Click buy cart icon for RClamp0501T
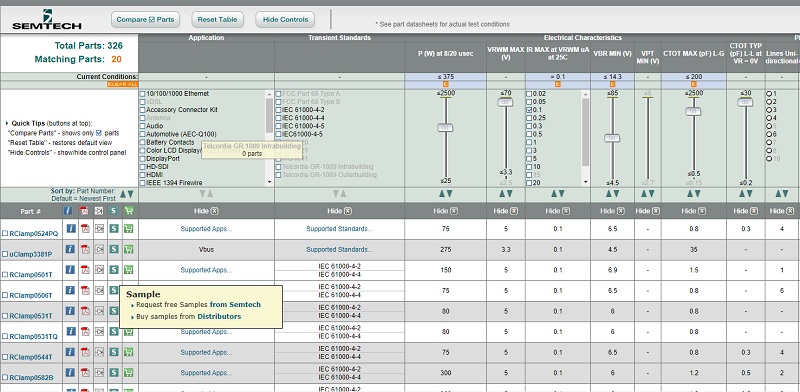Image resolution: width=800 pixels, height=392 pixels. [x=129, y=270]
